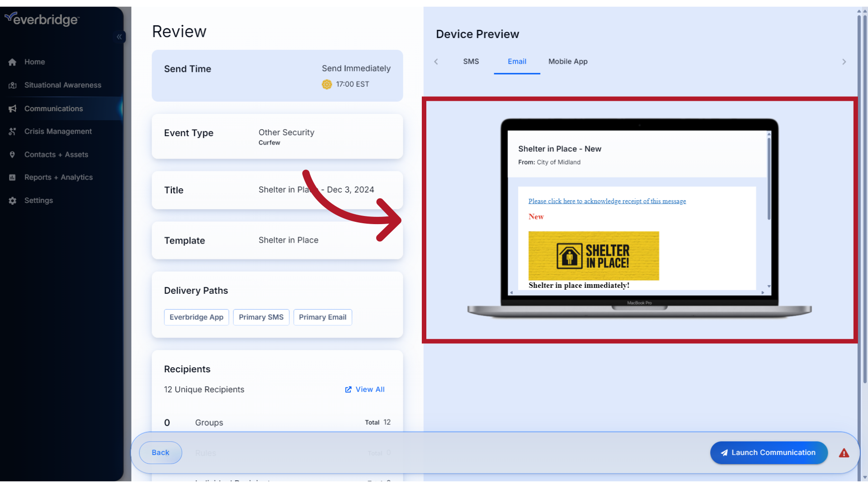The image size is (868, 488).
Task: Toggle the Primary Email delivery path
Action: [x=322, y=317]
